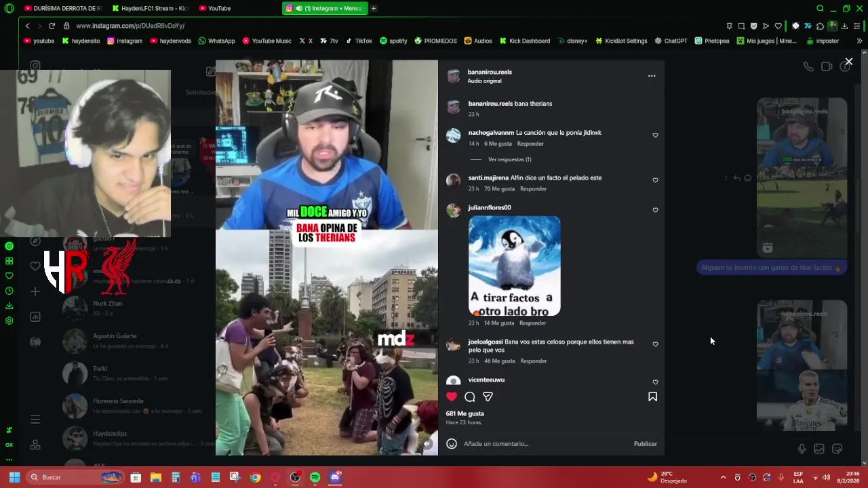868x488 pixels.
Task: Open the three-dot options menu of post
Action: coord(652,76)
